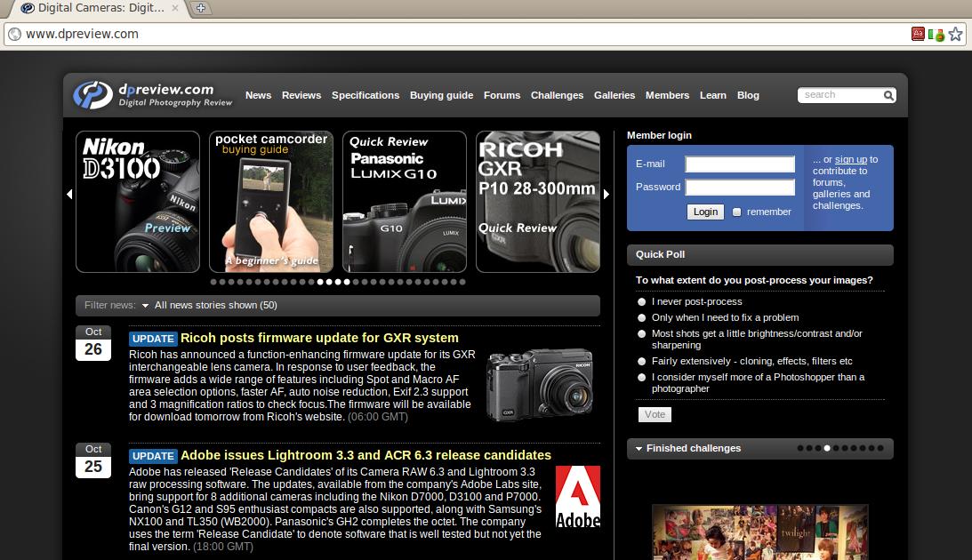Click the UPDATE badge on the Ricoh story
This screenshot has height=560, width=972.
[x=153, y=339]
